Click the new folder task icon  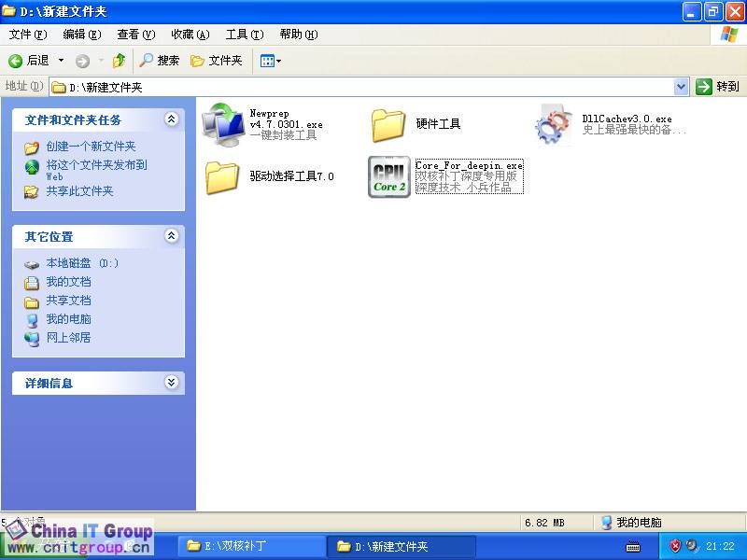(32, 147)
